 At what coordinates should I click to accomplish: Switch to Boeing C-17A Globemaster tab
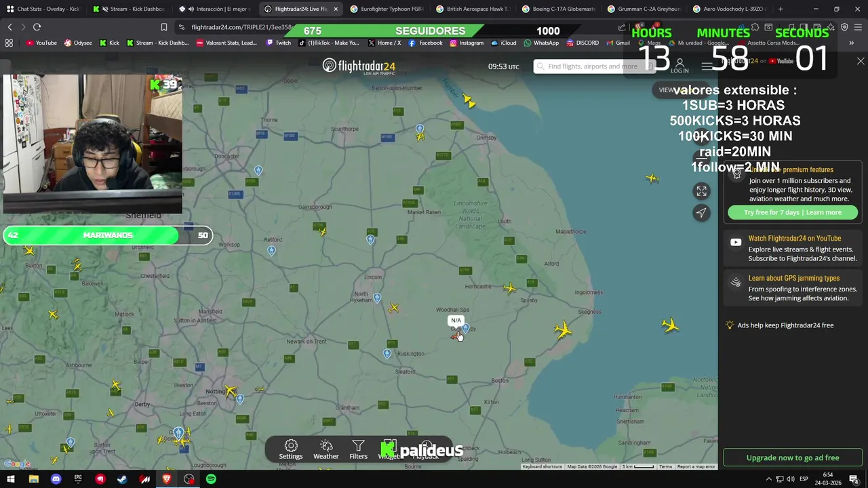click(560, 9)
